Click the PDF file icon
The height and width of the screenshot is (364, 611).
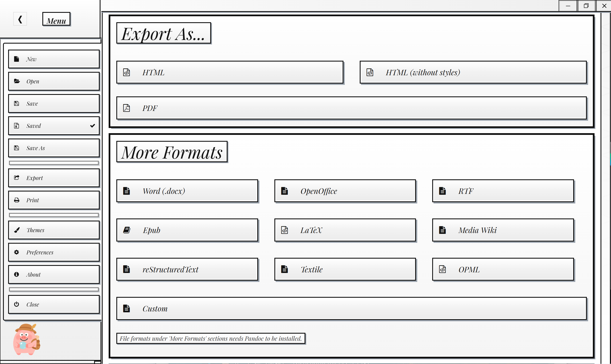126,108
